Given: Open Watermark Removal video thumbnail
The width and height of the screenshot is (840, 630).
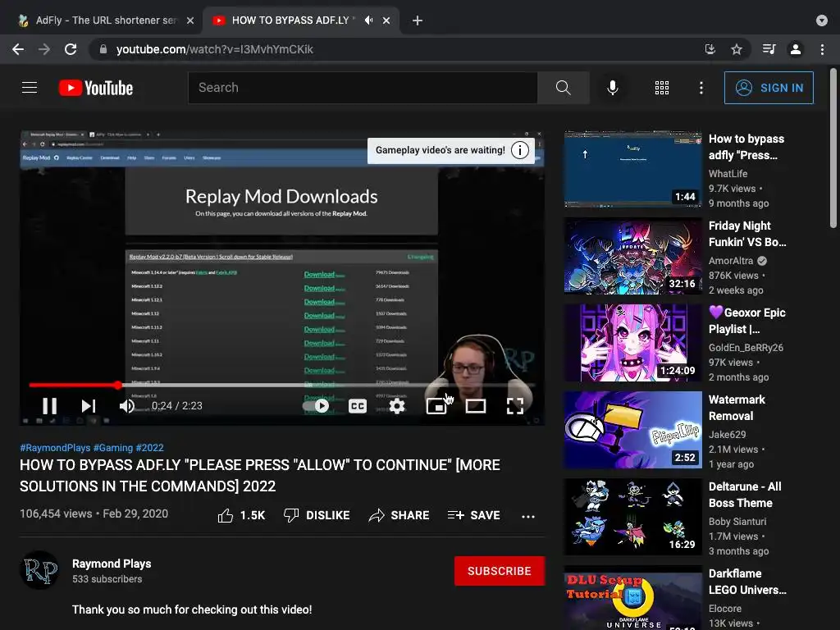Looking at the screenshot, I should pos(632,430).
